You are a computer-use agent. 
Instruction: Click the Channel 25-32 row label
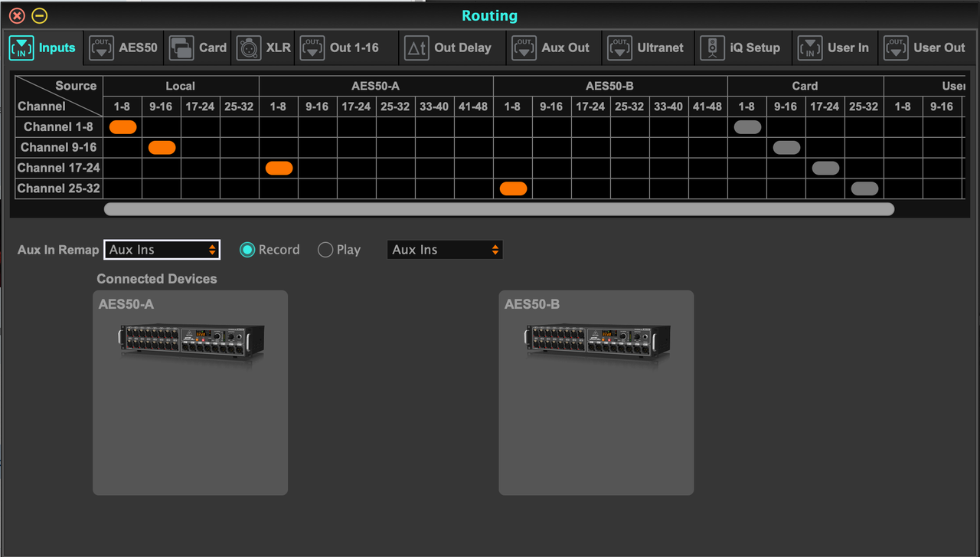(x=58, y=188)
